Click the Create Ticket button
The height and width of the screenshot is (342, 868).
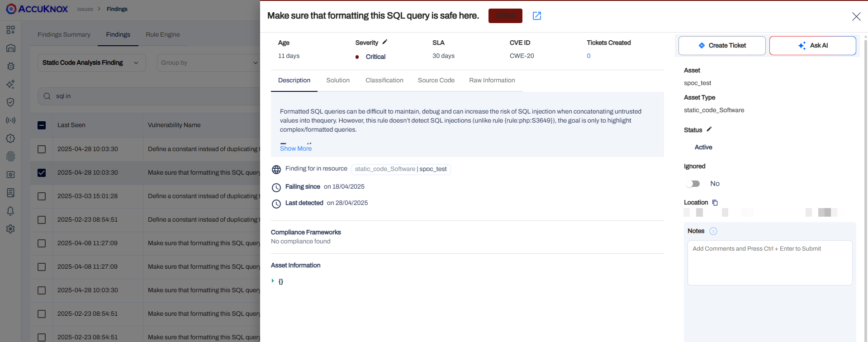click(x=722, y=46)
